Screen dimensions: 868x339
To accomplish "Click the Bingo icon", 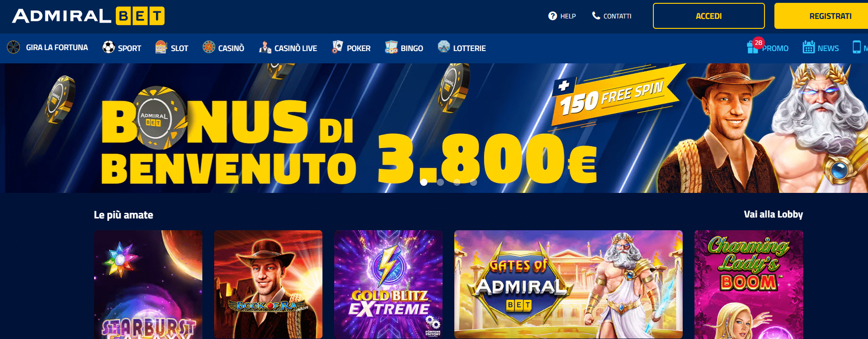I will pyautogui.click(x=391, y=47).
